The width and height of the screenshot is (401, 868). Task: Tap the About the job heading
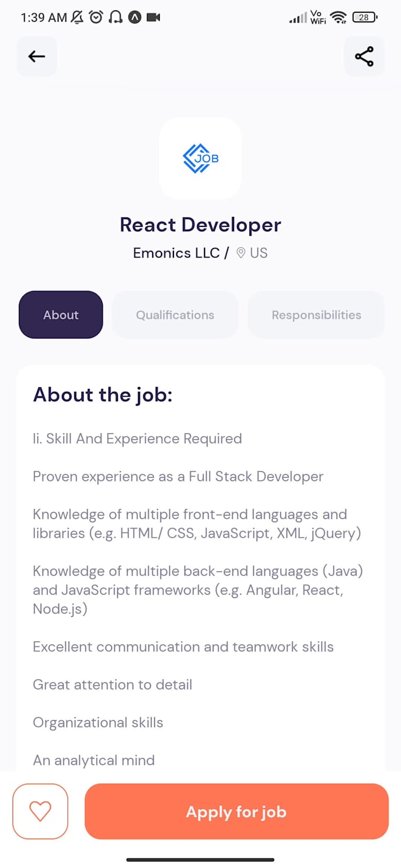tap(103, 395)
